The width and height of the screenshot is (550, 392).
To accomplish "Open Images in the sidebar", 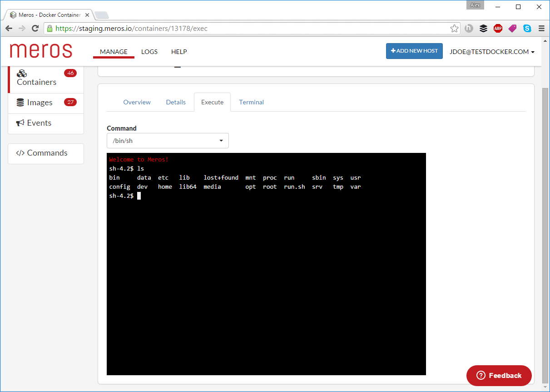I will (46, 103).
